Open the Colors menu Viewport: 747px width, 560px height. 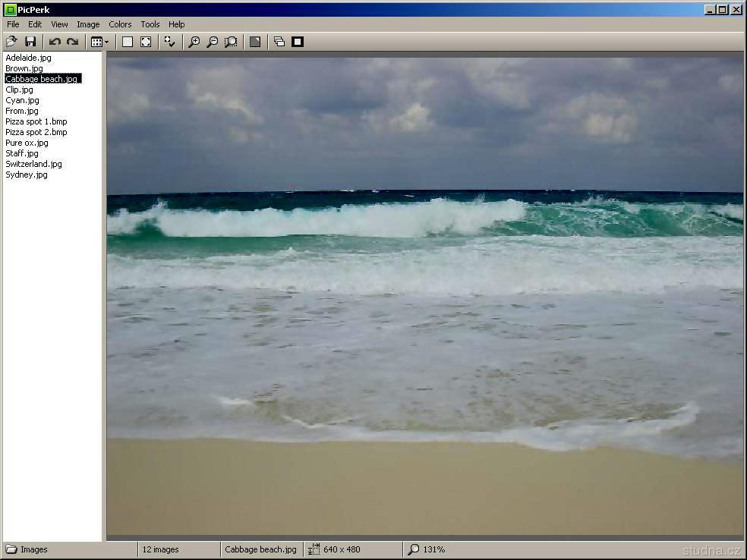120,24
